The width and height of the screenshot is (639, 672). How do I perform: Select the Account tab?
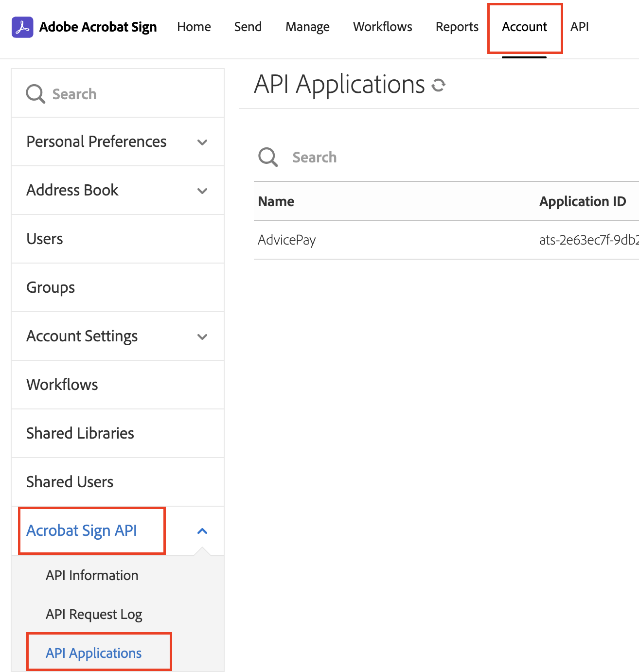pyautogui.click(x=525, y=27)
